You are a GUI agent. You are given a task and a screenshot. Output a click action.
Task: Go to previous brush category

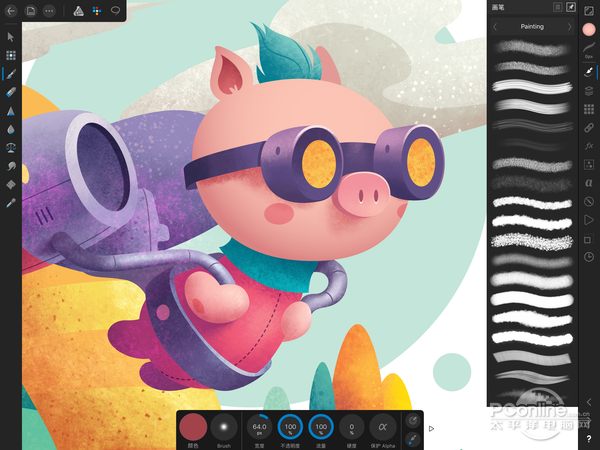[495, 27]
